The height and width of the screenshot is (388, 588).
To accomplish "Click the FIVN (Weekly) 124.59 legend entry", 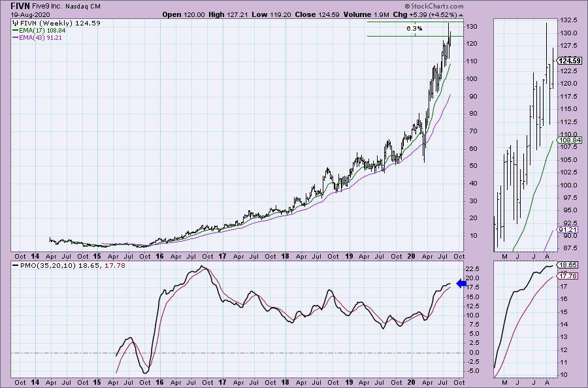I will tap(60, 24).
